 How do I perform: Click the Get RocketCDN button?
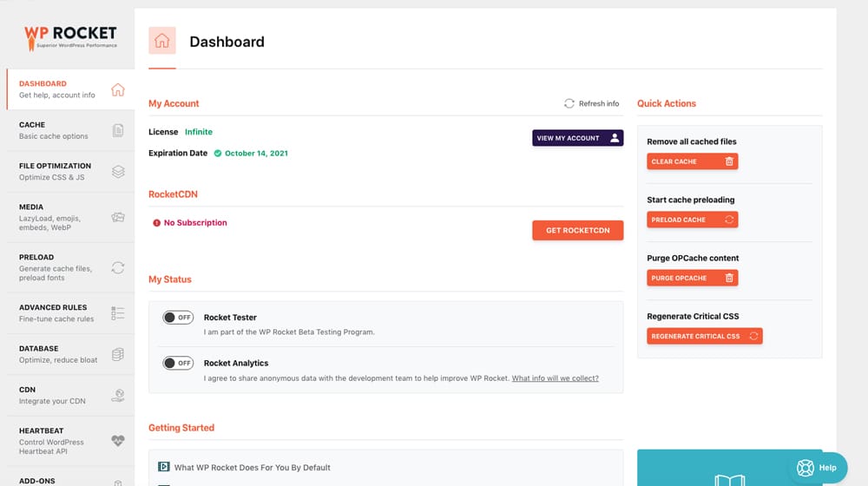pos(578,230)
